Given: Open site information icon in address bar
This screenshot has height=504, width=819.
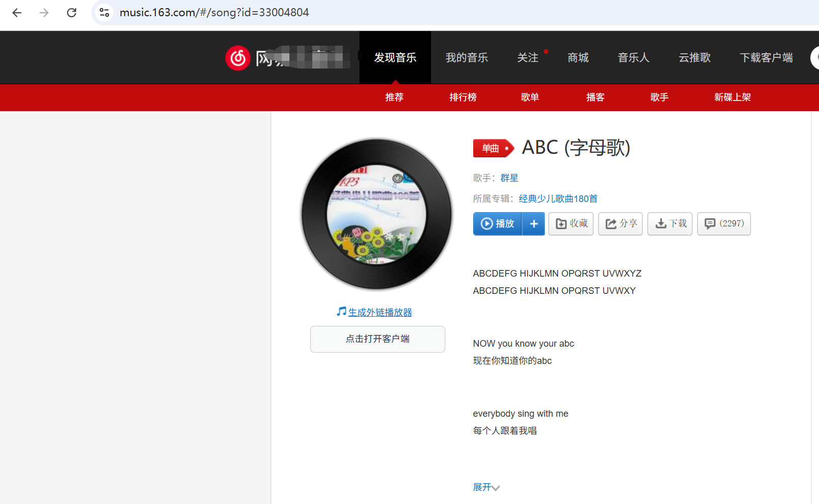Looking at the screenshot, I should pos(104,13).
